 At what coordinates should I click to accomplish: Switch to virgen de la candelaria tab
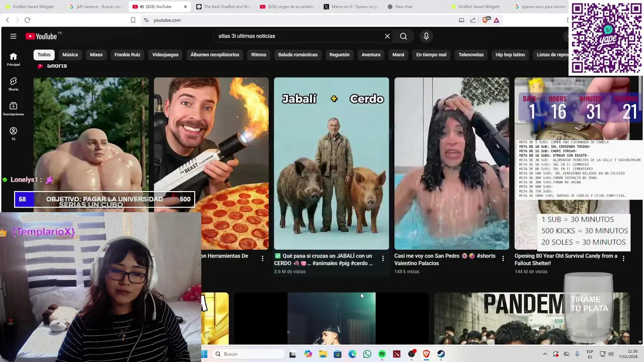(287, 7)
